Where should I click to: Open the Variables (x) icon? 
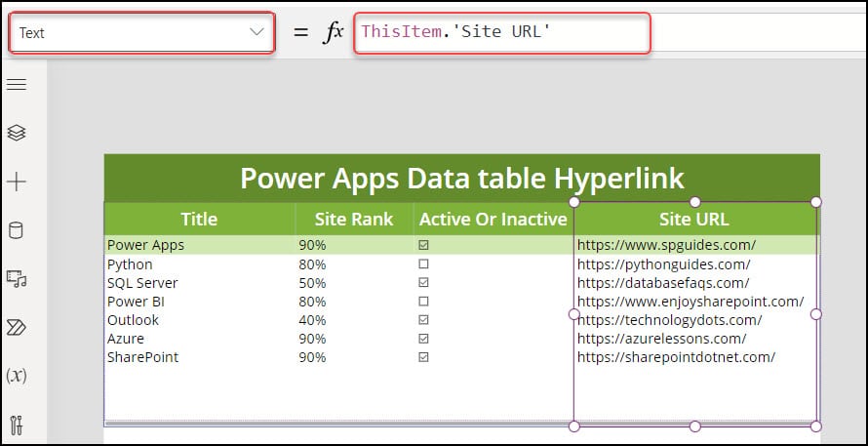[x=16, y=376]
